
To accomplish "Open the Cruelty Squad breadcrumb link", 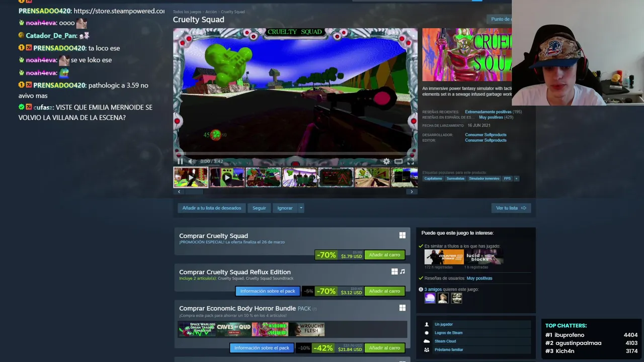I will click(x=233, y=12).
